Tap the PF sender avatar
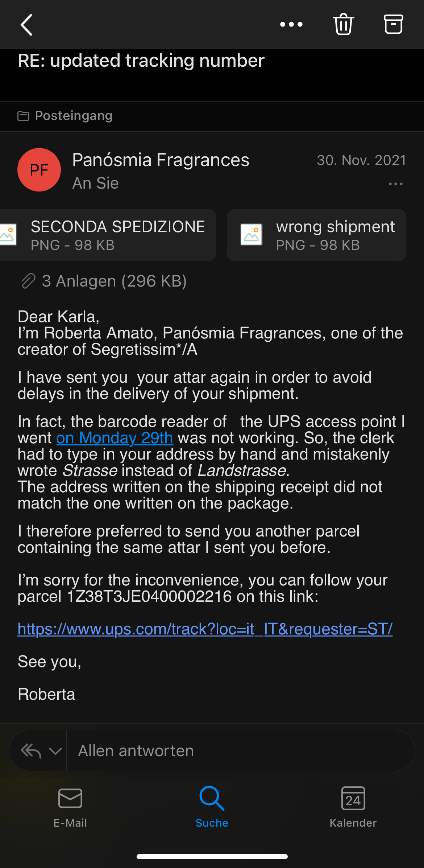 point(39,170)
